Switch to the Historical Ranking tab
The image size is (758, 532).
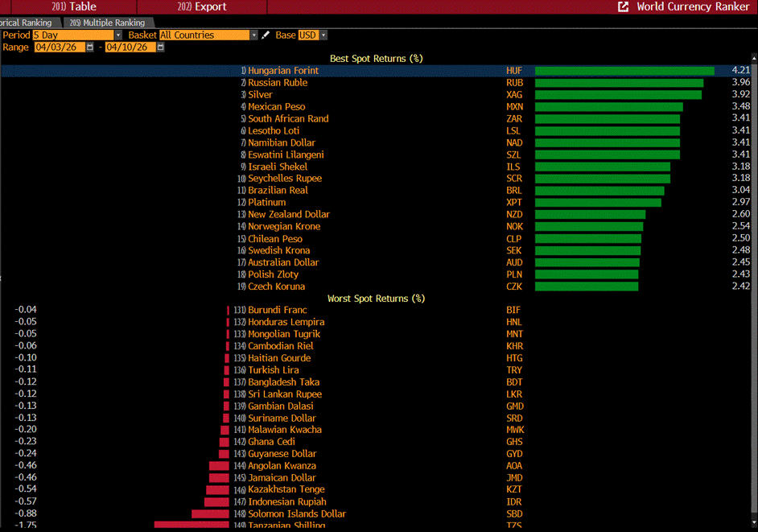(x=26, y=23)
